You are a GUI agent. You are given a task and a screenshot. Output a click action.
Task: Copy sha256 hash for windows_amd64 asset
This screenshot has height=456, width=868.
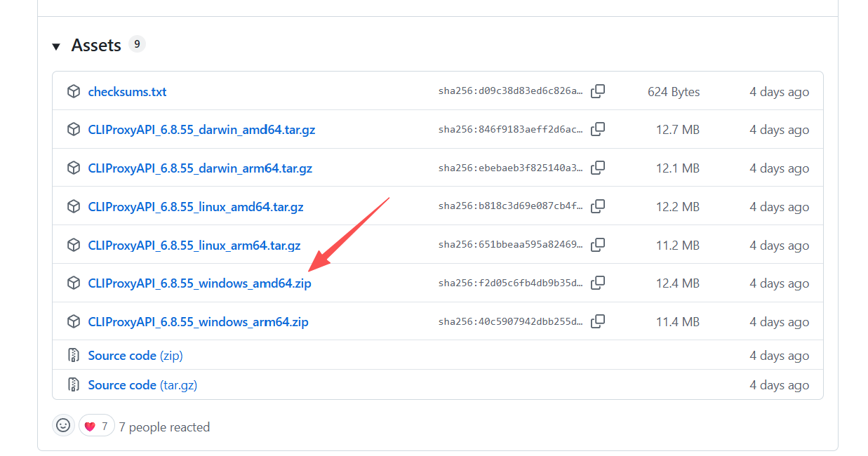point(598,283)
